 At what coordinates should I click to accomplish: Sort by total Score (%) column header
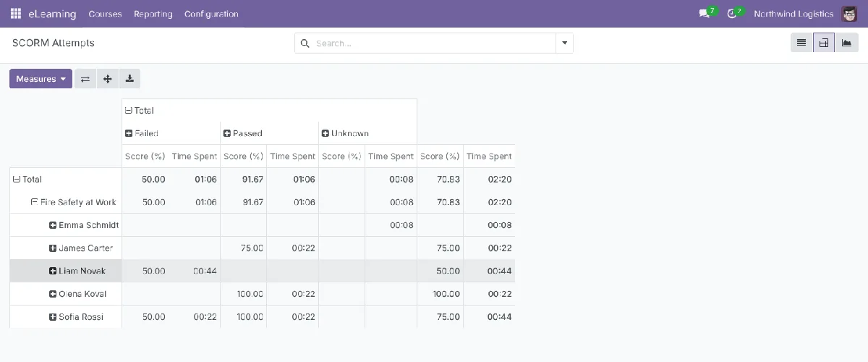pyautogui.click(x=441, y=156)
